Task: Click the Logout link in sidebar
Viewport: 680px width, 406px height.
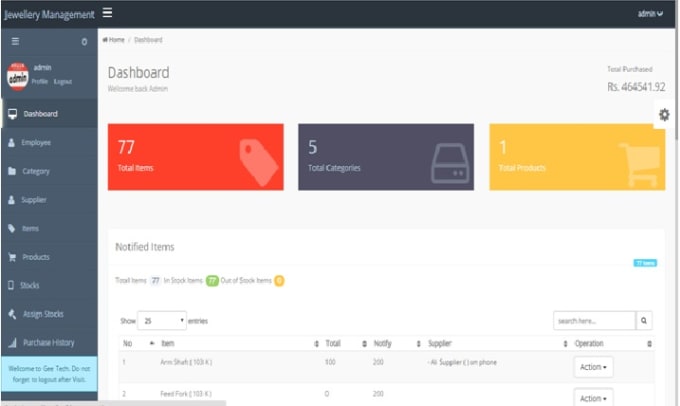Action: [62, 82]
